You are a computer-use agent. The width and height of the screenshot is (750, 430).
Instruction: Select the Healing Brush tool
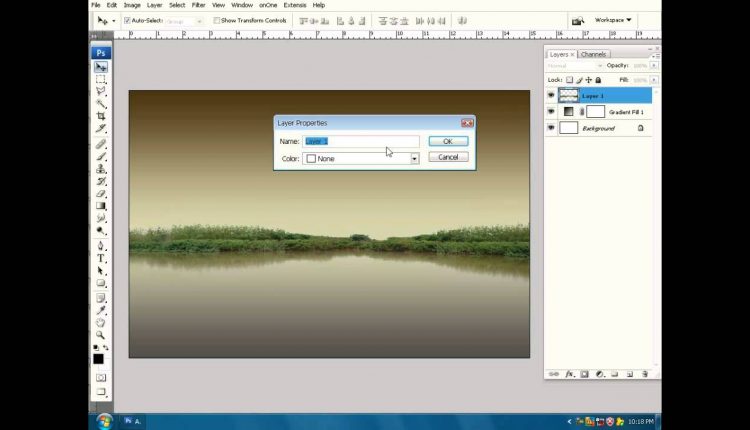[100, 144]
